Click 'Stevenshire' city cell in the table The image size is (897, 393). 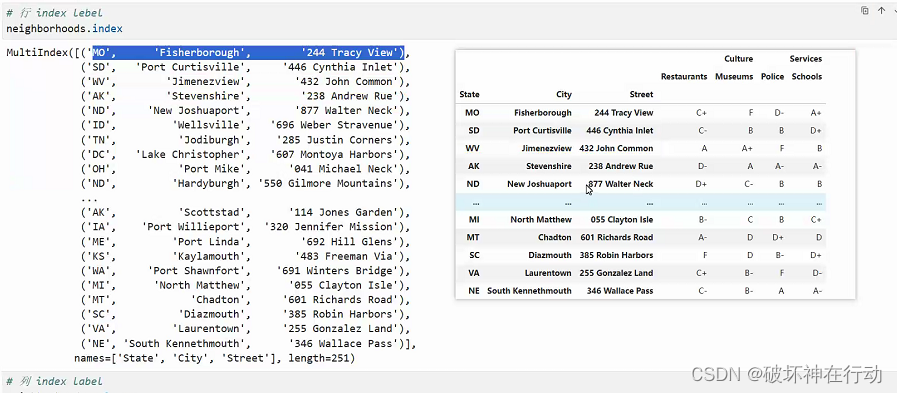click(x=549, y=166)
